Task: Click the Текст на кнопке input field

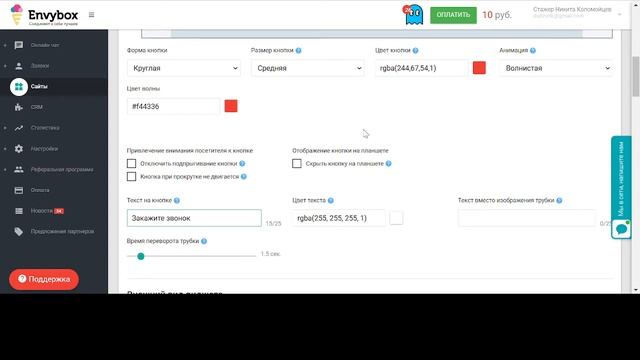Action: pyautogui.click(x=194, y=218)
